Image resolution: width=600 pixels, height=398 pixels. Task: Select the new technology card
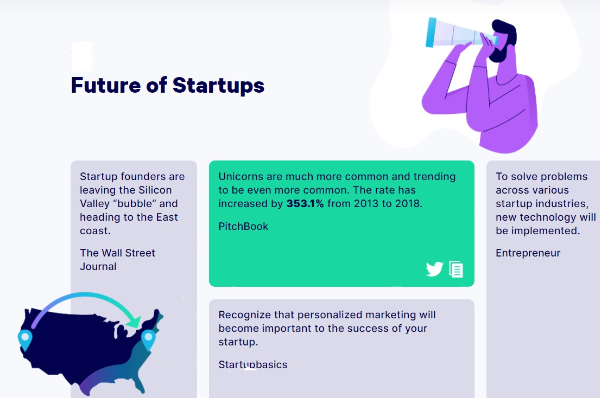tap(543, 279)
